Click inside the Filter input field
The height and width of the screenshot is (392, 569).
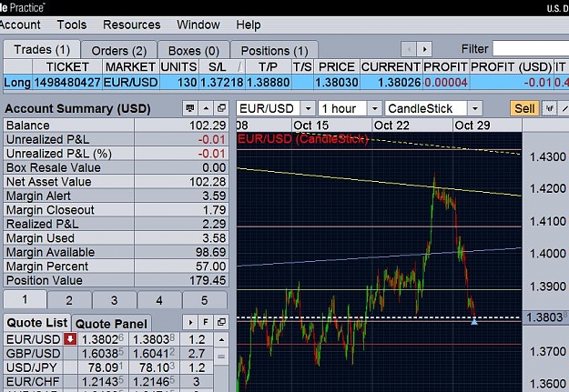tap(531, 48)
